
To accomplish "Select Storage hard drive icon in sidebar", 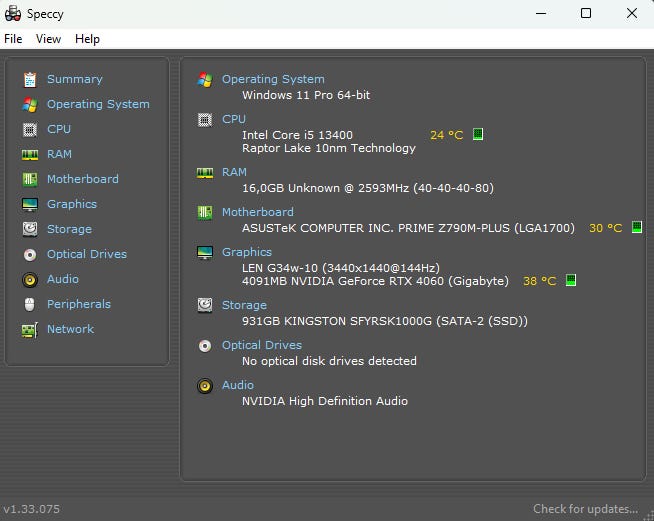I will 30,229.
